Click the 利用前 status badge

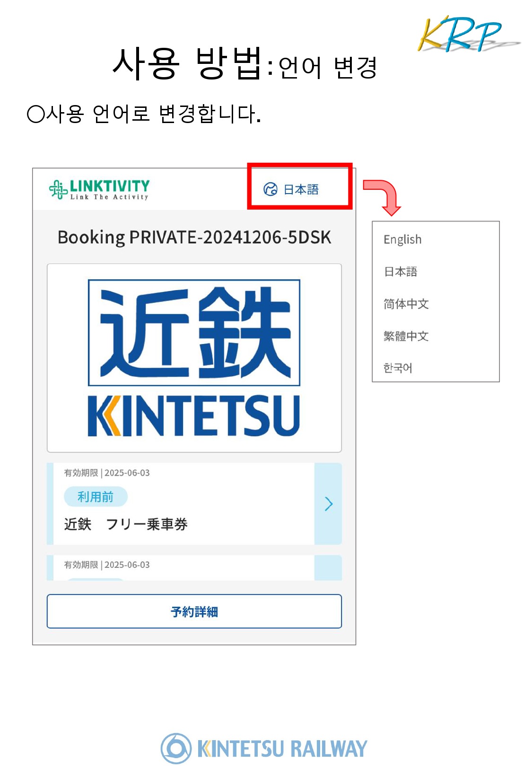[x=96, y=497]
